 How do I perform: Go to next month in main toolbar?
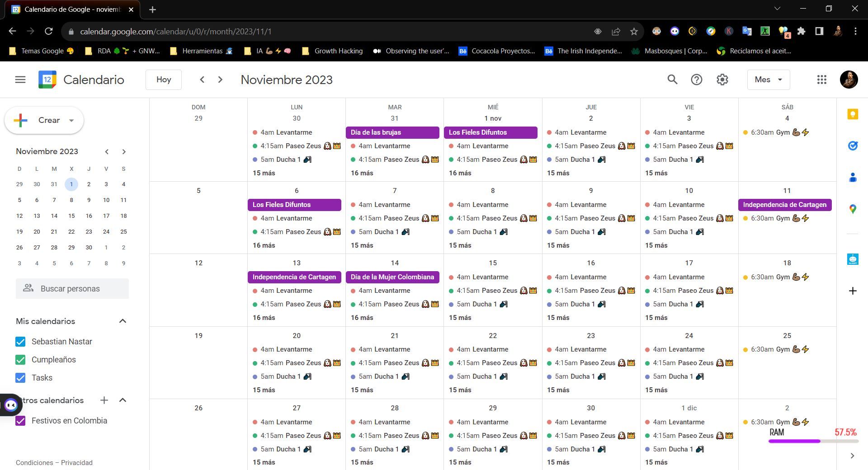tap(220, 80)
